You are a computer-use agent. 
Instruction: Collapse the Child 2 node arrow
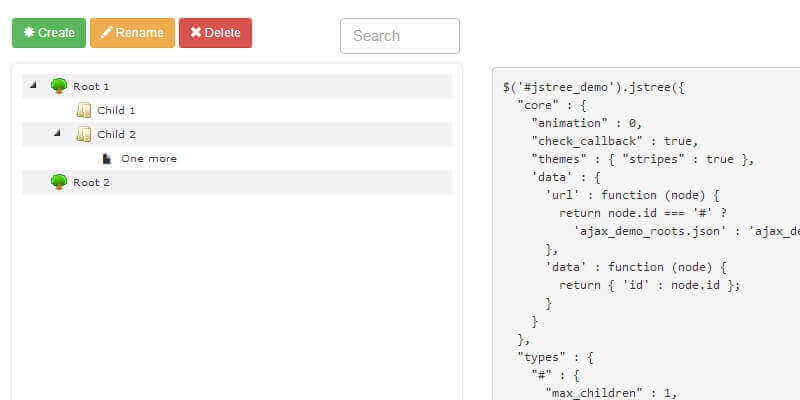pyautogui.click(x=57, y=133)
